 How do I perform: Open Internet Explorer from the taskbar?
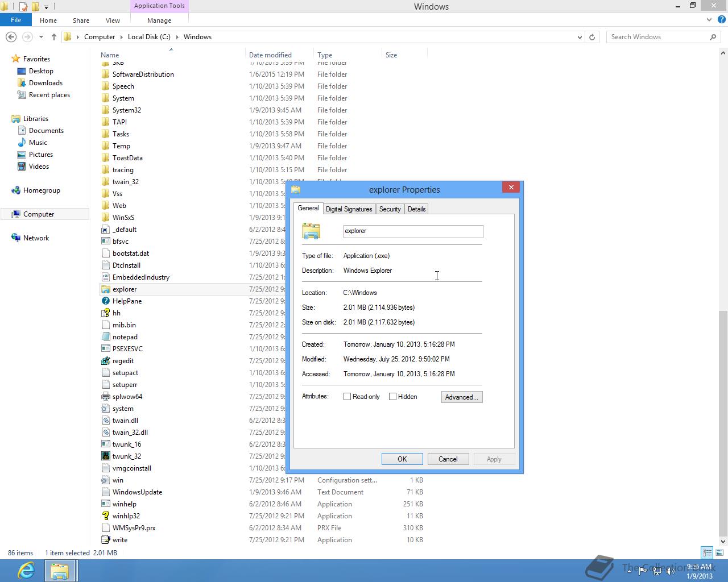point(26,570)
